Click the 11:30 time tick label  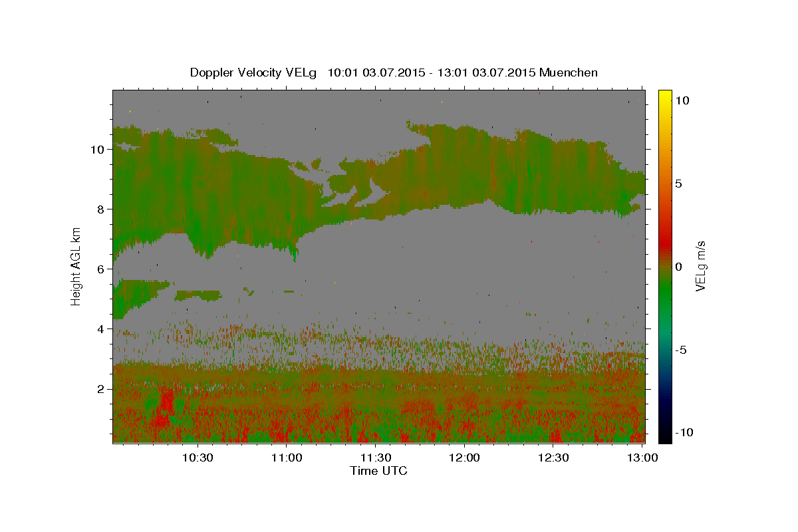click(375, 458)
